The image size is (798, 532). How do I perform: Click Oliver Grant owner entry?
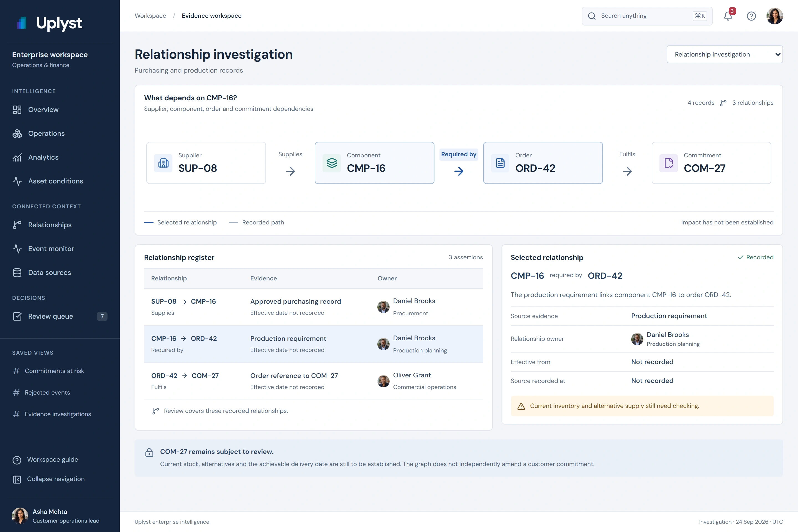417,381
